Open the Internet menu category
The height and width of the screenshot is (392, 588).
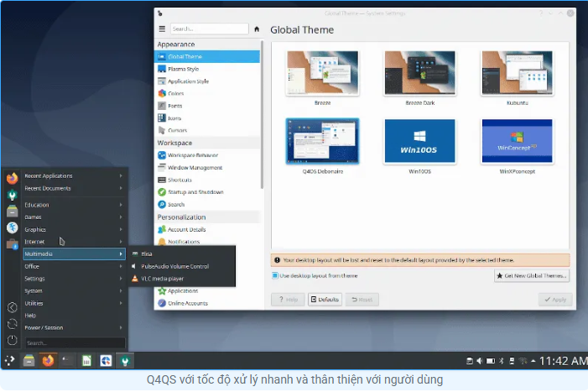pos(74,242)
